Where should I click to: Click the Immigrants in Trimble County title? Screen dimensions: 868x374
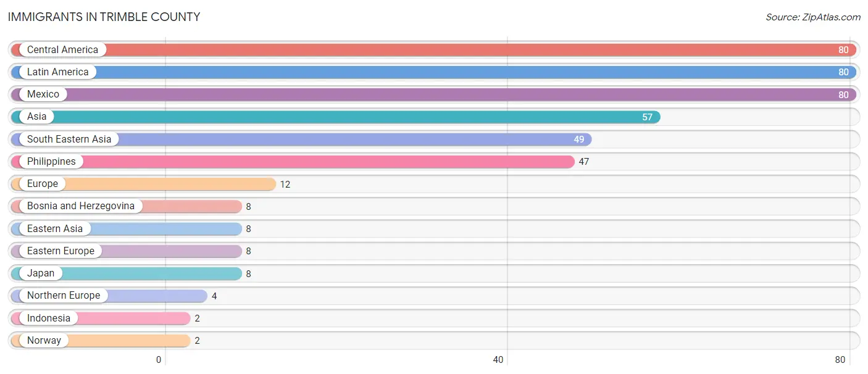coord(104,17)
